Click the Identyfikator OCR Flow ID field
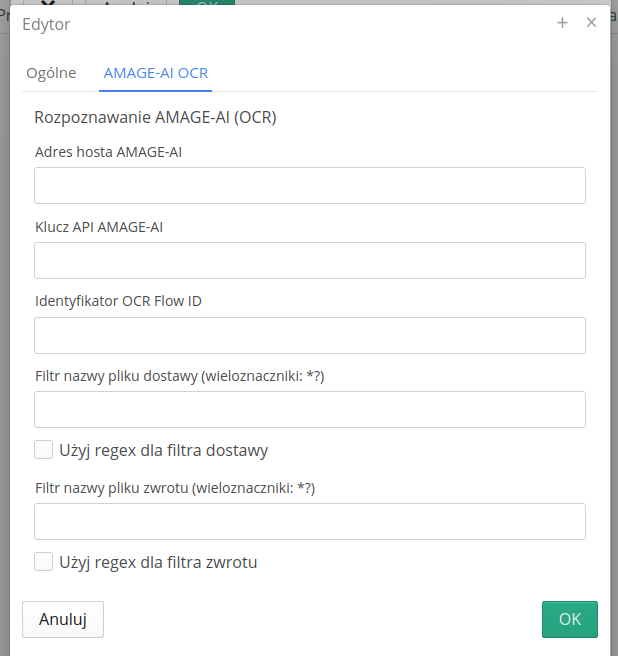Image resolution: width=618 pixels, height=656 pixels. [309, 335]
